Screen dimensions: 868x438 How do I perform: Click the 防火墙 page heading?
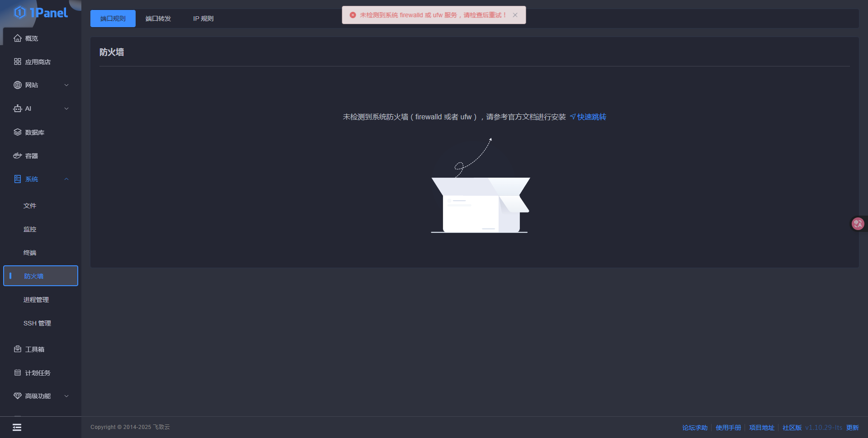click(x=112, y=52)
